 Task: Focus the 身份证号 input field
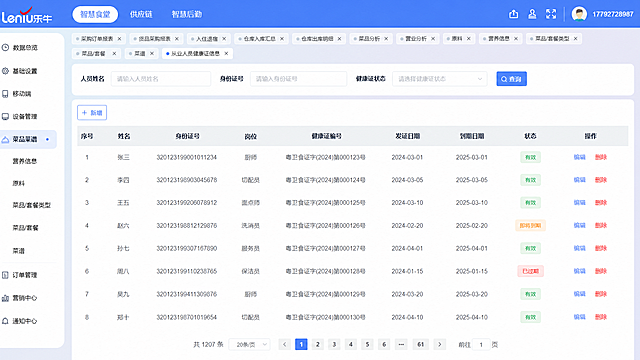[x=298, y=79]
